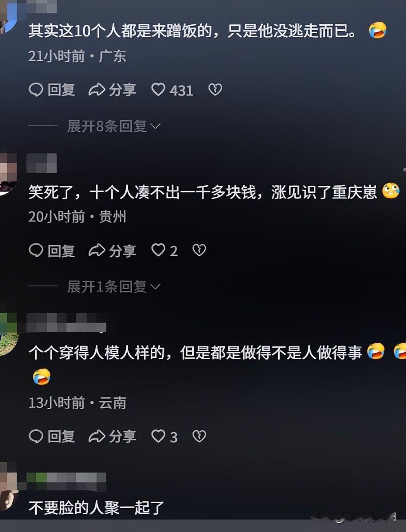The width and height of the screenshot is (406, 532).
Task: Dislike the Guizhou comment with broken heart
Action: pyautogui.click(x=199, y=250)
